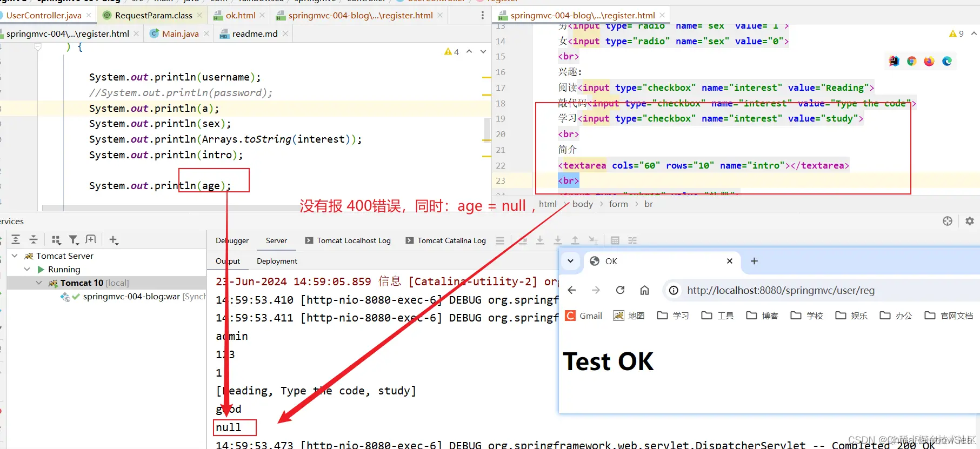Click the debugger evaluate expression calculator icon

615,240
